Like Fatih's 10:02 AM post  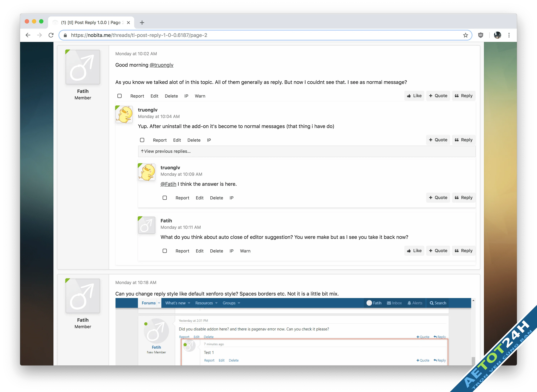414,96
